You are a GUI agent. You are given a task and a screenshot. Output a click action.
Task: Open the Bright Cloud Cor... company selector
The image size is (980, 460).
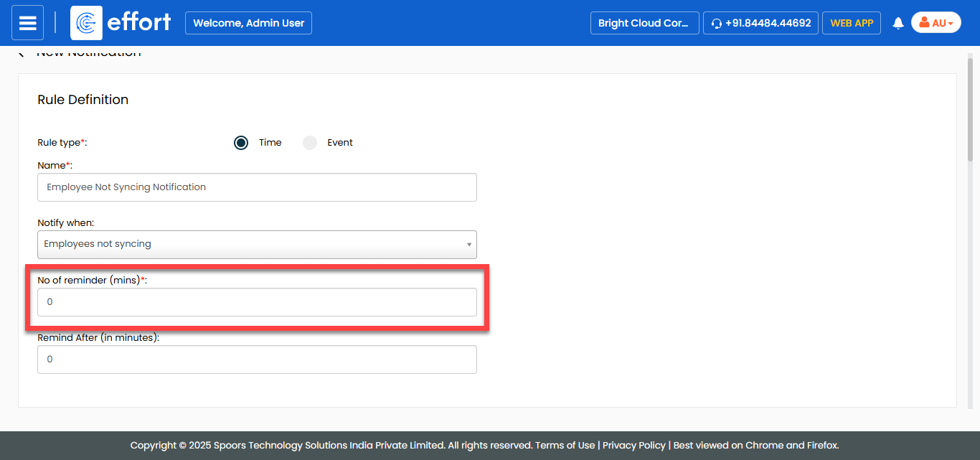pyautogui.click(x=644, y=23)
